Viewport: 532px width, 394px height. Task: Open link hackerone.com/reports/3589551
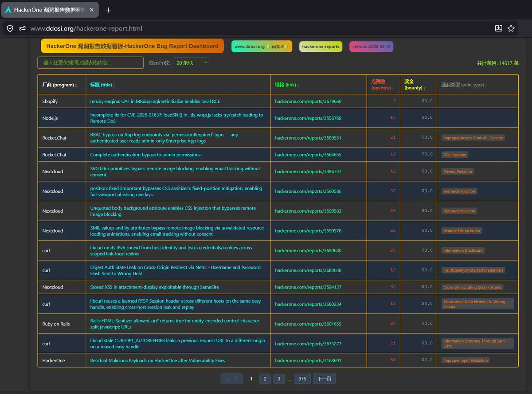[308, 138]
